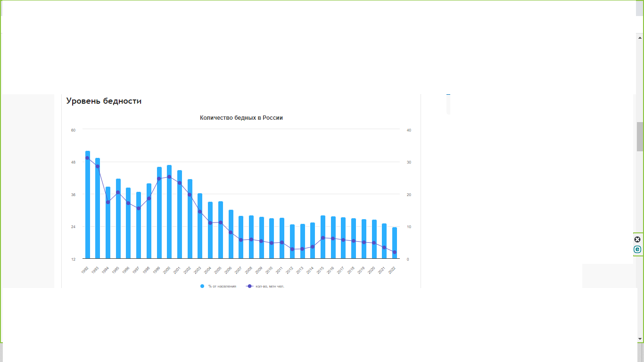Click the ESET 'e' icon on right edge

[x=637, y=249]
